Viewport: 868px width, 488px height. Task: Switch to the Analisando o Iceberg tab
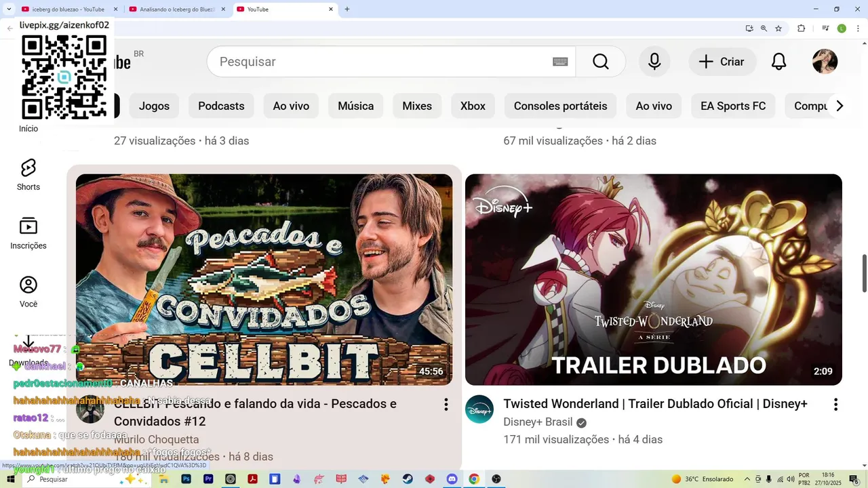click(x=177, y=9)
